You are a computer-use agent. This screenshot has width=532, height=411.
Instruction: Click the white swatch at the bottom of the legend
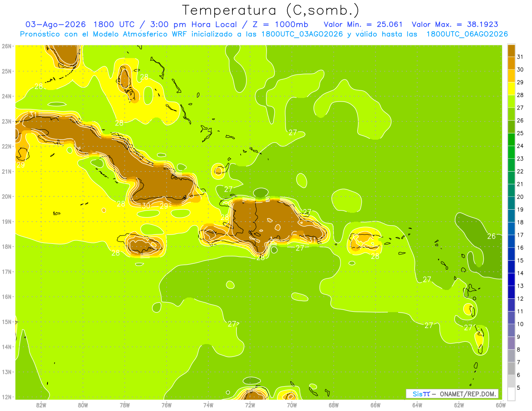click(x=512, y=394)
